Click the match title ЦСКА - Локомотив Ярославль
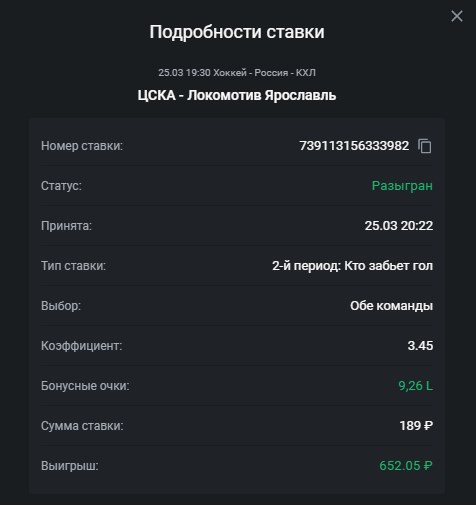 click(237, 95)
